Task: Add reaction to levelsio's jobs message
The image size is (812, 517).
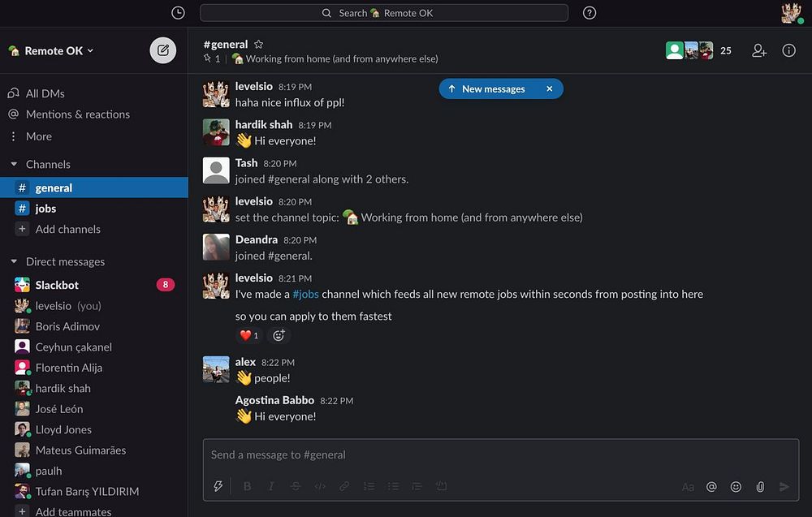Action: click(x=279, y=335)
